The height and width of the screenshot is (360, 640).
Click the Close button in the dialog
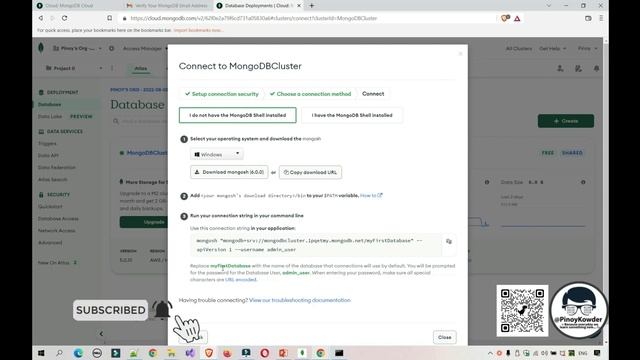(x=444, y=337)
